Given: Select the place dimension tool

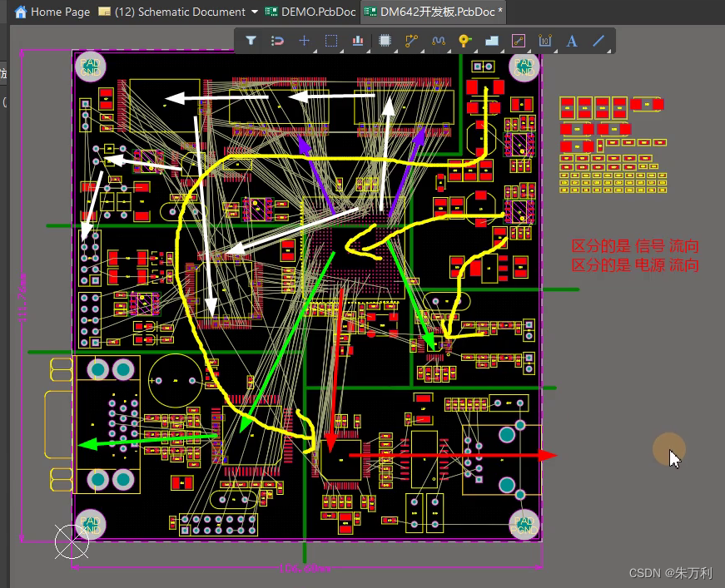Looking at the screenshot, I should point(545,40).
